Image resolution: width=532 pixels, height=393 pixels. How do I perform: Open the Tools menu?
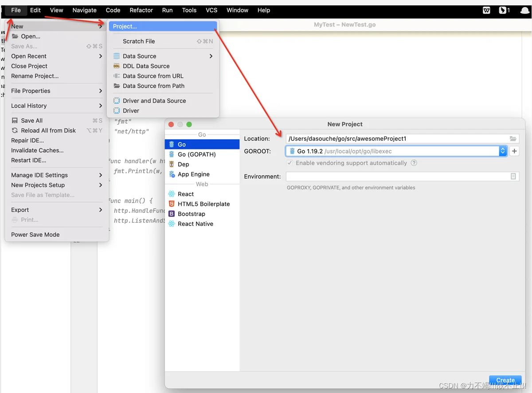coord(189,10)
